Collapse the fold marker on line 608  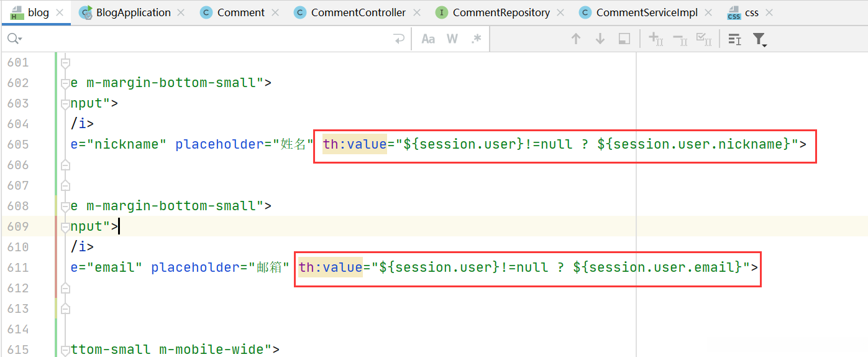pos(65,206)
